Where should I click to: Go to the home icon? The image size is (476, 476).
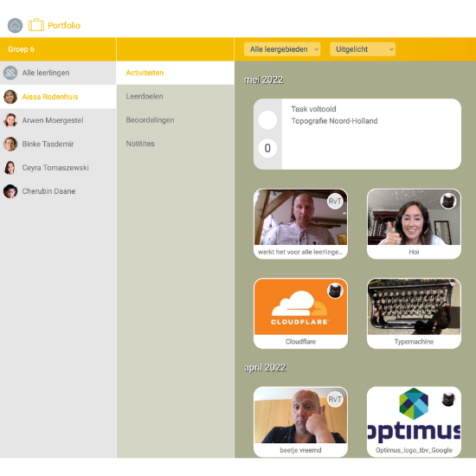[x=15, y=25]
